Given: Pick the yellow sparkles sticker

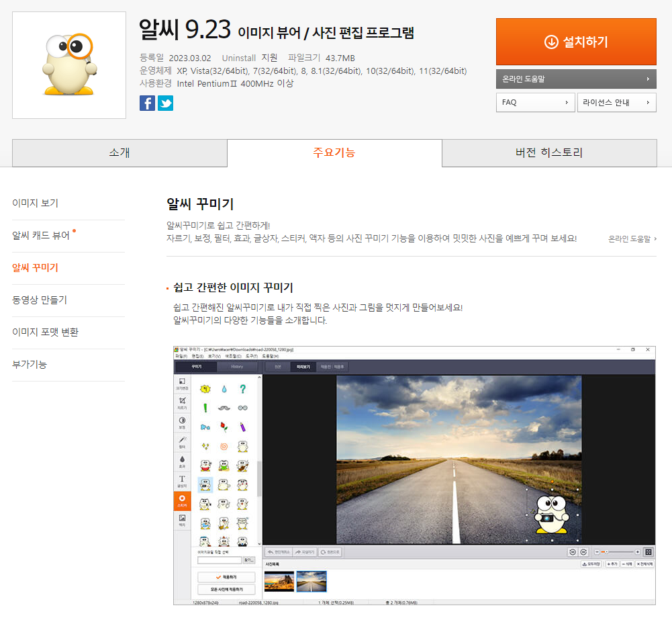Looking at the screenshot, I should coord(205,446).
